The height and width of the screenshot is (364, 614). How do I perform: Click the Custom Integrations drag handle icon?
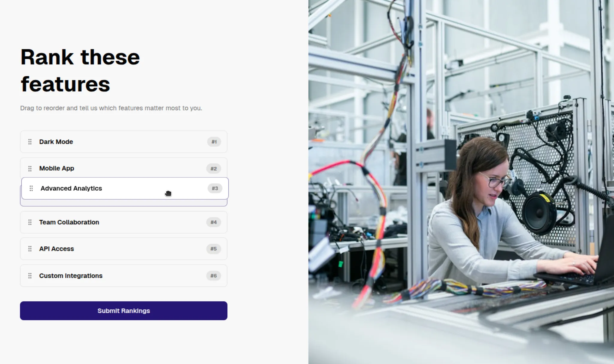coord(30,276)
